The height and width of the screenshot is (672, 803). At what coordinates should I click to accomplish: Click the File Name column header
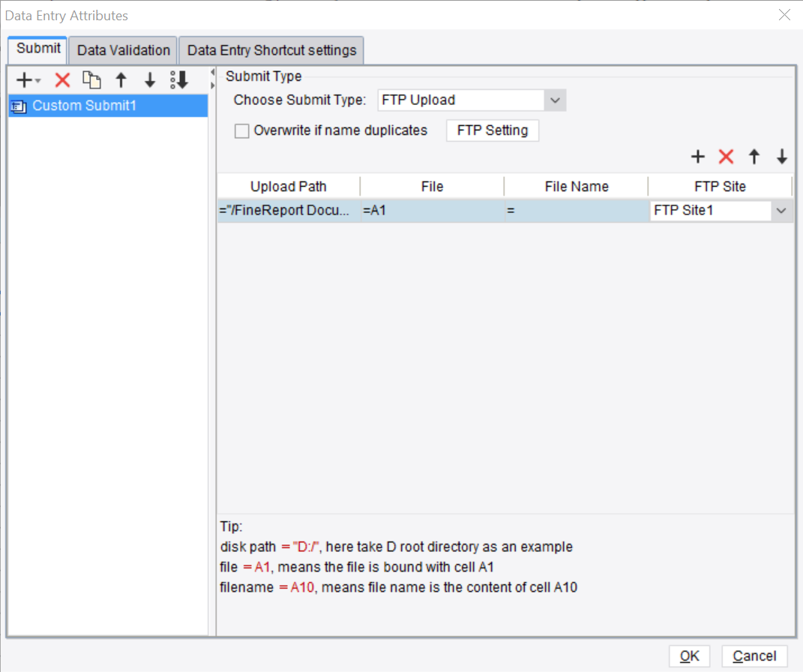point(576,187)
